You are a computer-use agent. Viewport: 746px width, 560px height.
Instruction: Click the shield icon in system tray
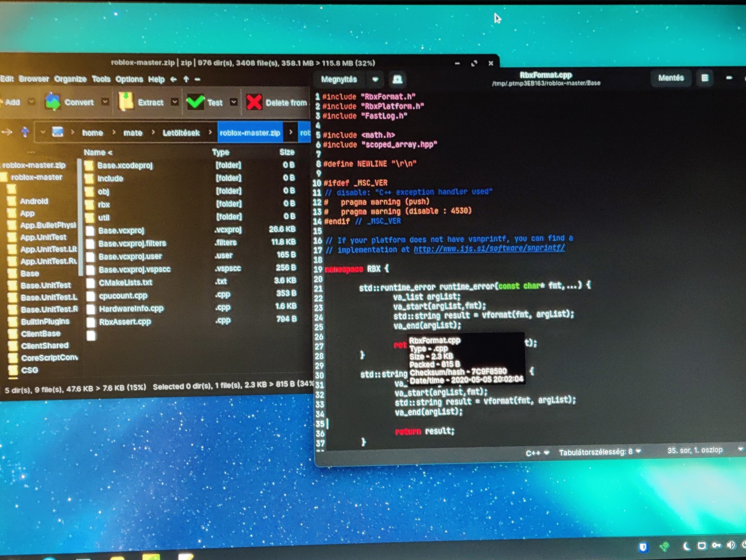(x=643, y=547)
